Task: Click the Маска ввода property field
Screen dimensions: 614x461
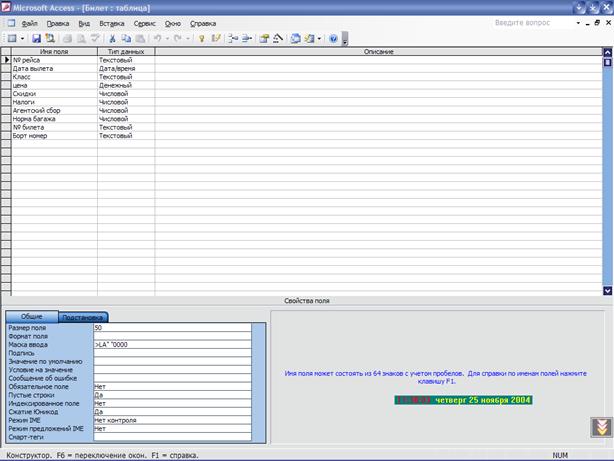Action: [177, 344]
